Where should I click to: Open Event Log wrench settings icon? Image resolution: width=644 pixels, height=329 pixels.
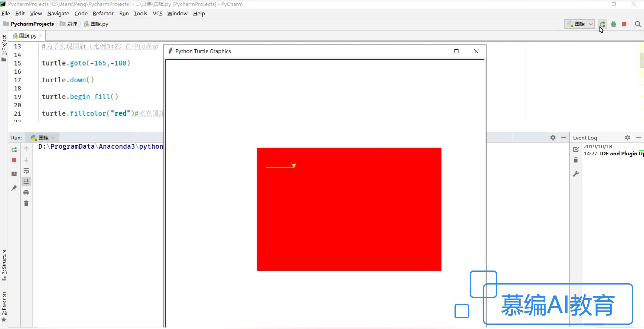(x=576, y=174)
